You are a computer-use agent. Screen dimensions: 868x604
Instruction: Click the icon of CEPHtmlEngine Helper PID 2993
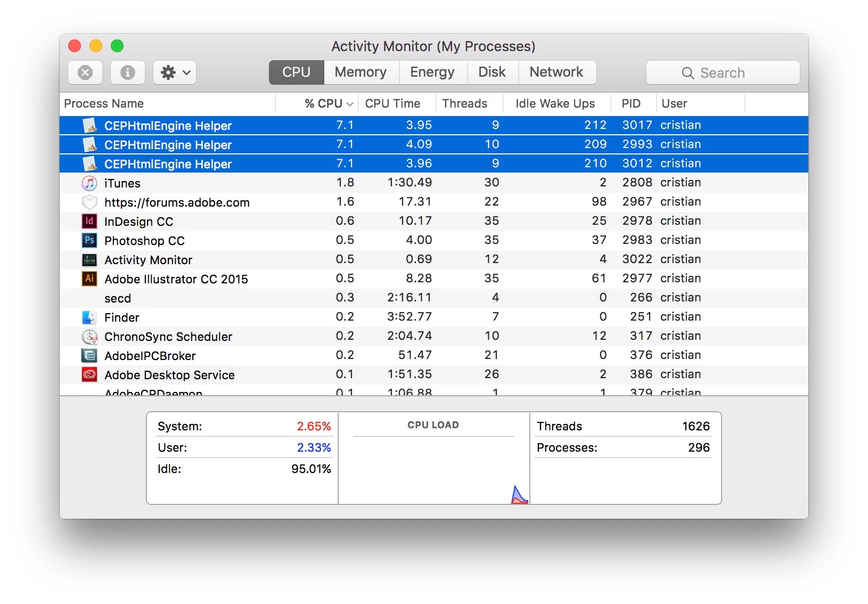click(x=90, y=145)
